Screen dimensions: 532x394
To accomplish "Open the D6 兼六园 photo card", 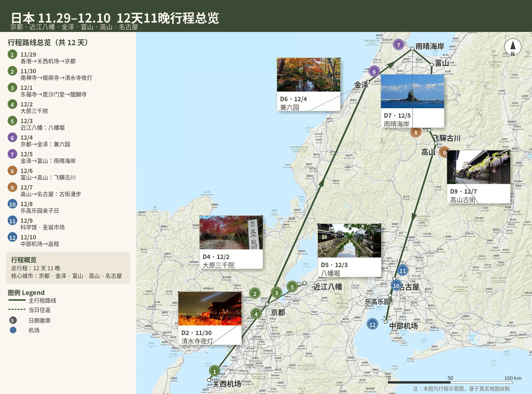I will [309, 85].
